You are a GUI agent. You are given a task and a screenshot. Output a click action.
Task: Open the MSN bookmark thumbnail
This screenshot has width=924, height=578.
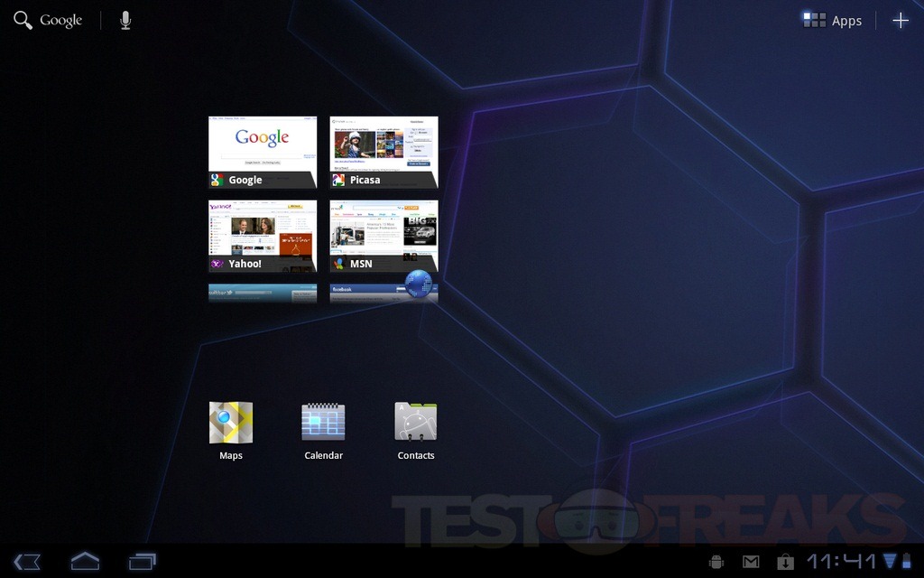point(383,235)
